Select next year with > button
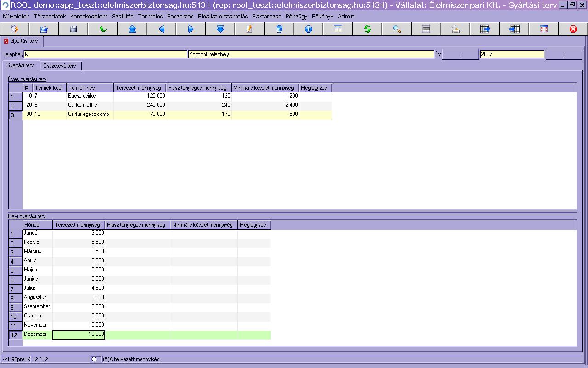Screen dimensions: 588x368 (x=564, y=54)
